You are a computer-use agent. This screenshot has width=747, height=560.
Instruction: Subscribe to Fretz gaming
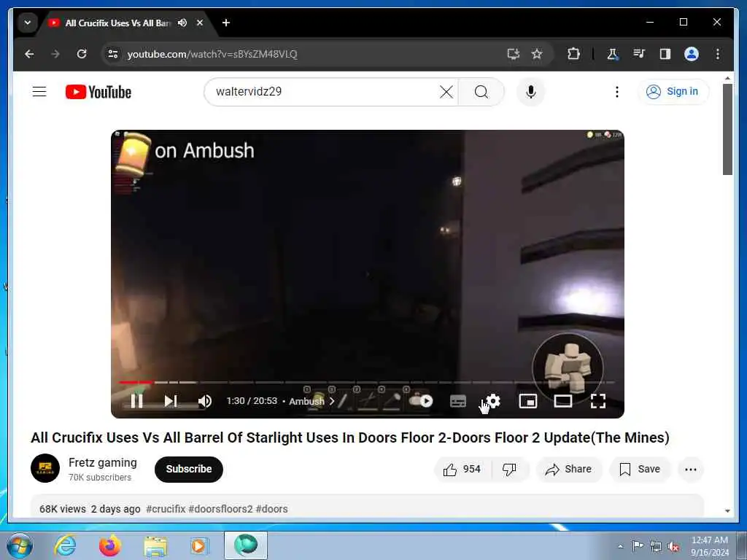tap(189, 469)
